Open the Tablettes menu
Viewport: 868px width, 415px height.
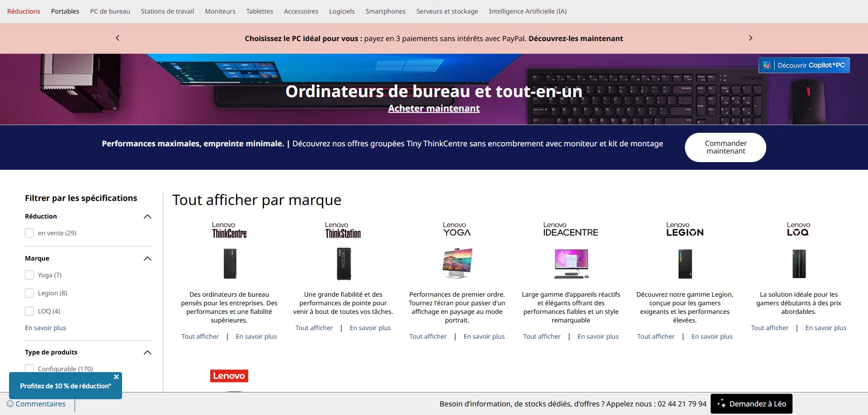coord(259,11)
